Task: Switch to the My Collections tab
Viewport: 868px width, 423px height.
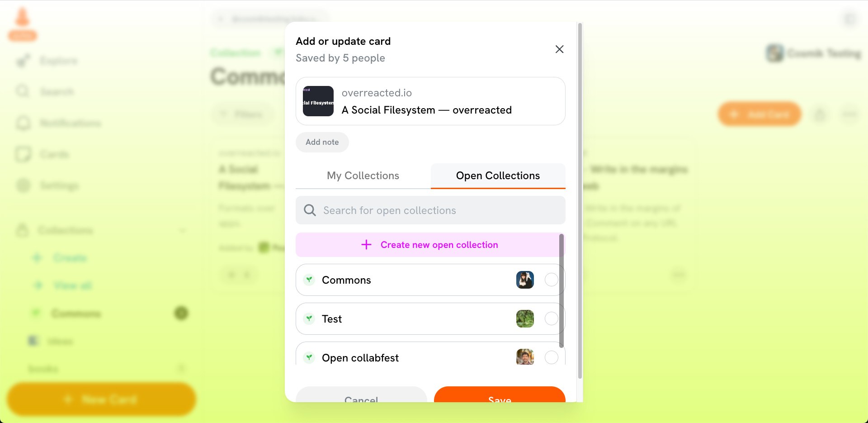Action: pyautogui.click(x=363, y=176)
